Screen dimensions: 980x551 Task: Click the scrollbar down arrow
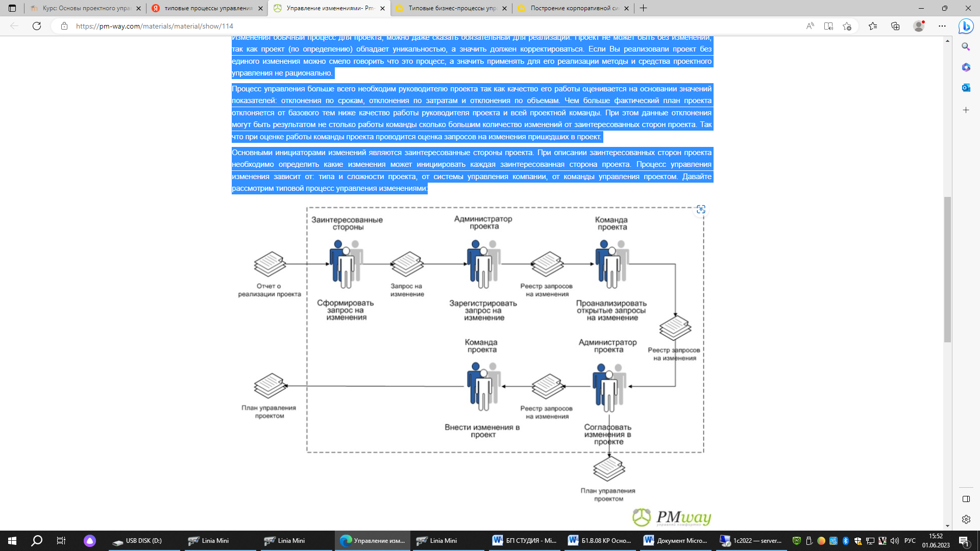click(x=947, y=526)
